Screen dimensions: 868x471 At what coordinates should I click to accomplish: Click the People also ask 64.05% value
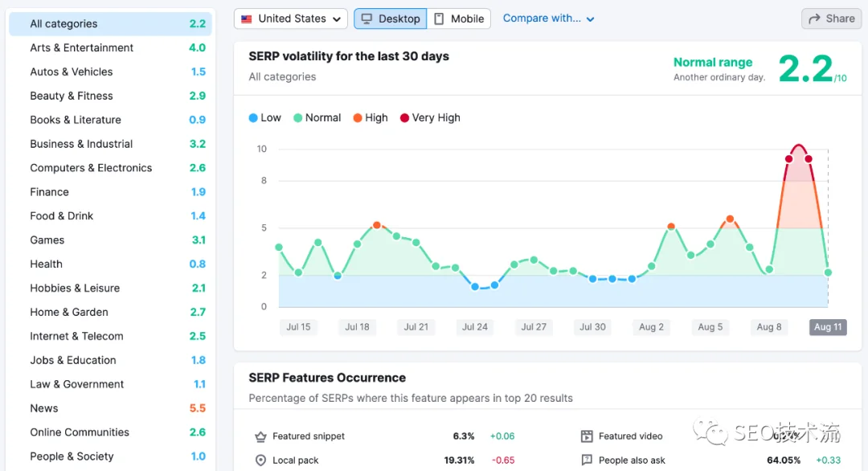(784, 461)
